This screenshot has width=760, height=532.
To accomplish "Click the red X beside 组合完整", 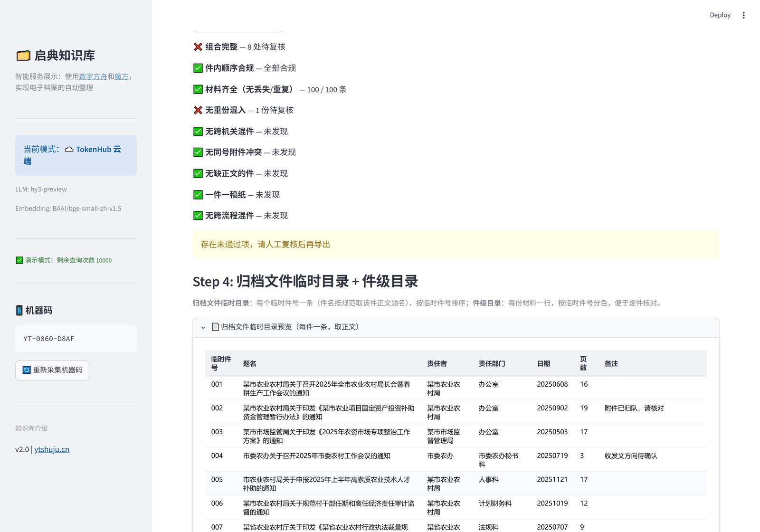I will [x=198, y=47].
